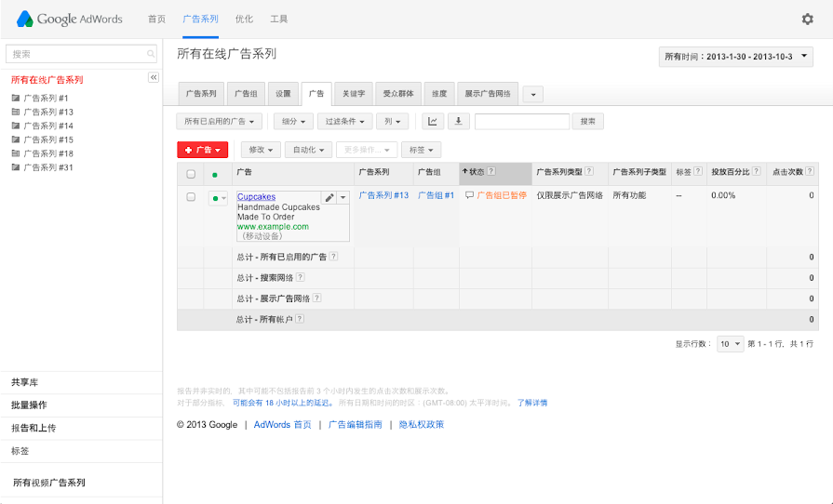Check the Cupcakes ad row checkbox
Screen dimensions: 833x504
coord(191,197)
